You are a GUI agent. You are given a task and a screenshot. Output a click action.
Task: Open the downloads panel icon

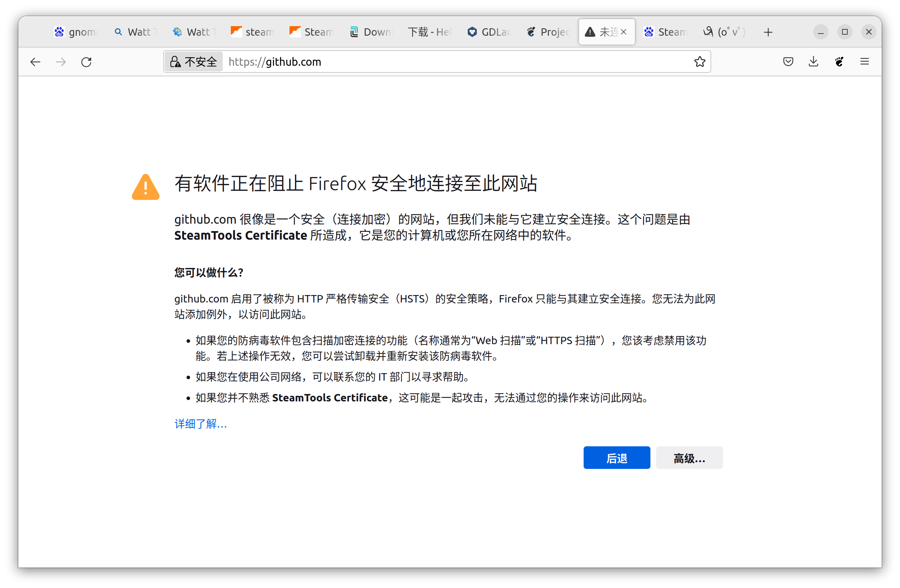click(813, 61)
